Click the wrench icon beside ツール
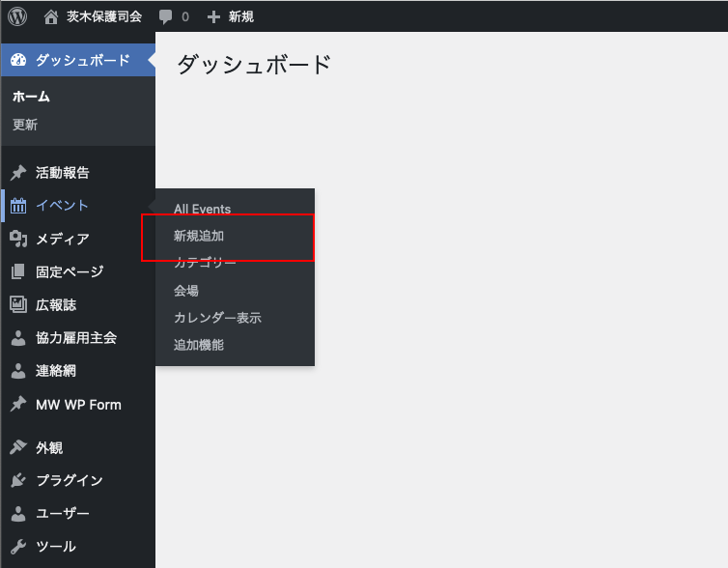 pyautogui.click(x=18, y=547)
